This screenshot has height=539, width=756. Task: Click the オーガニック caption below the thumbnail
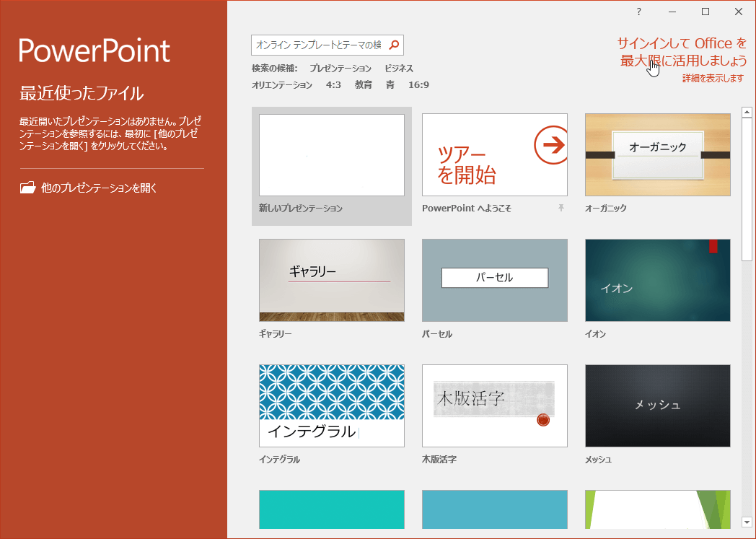pos(605,209)
